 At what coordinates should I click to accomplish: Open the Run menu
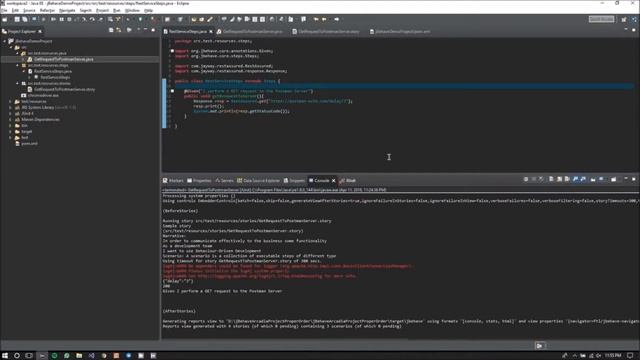pos(117,10)
